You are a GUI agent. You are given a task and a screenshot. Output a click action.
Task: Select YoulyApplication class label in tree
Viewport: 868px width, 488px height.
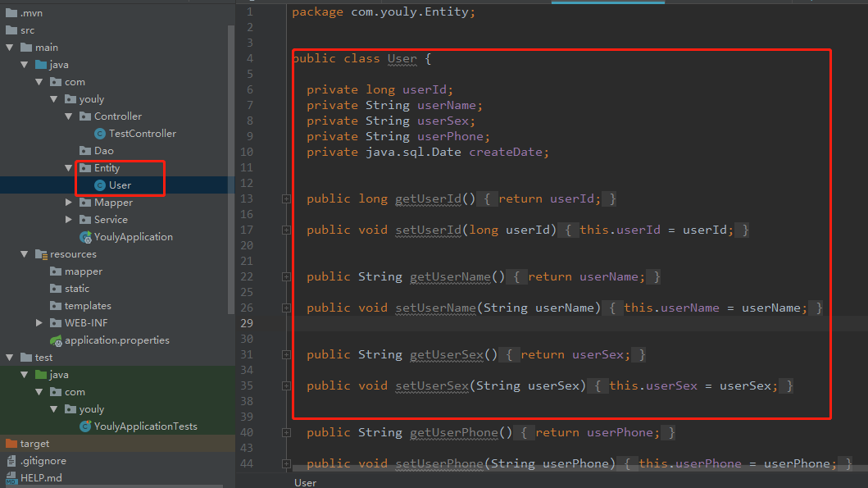[x=134, y=237]
